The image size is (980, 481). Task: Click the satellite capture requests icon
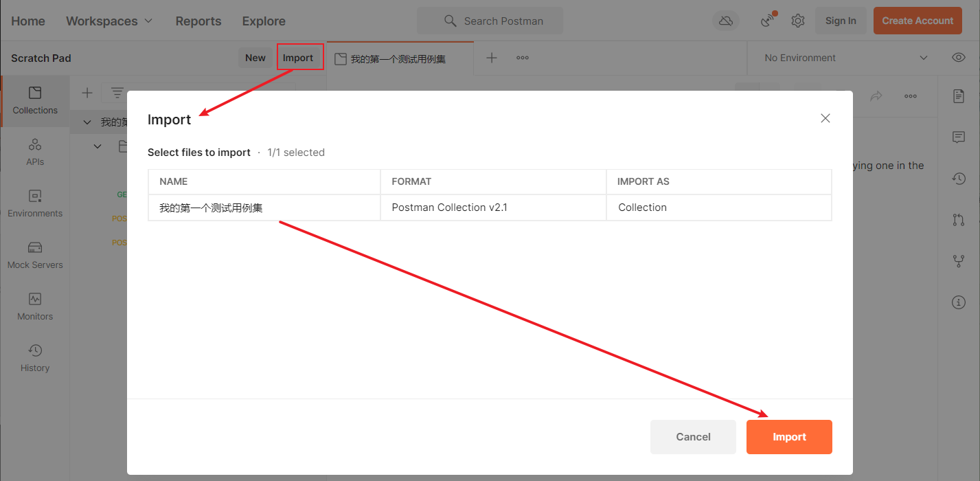click(768, 21)
